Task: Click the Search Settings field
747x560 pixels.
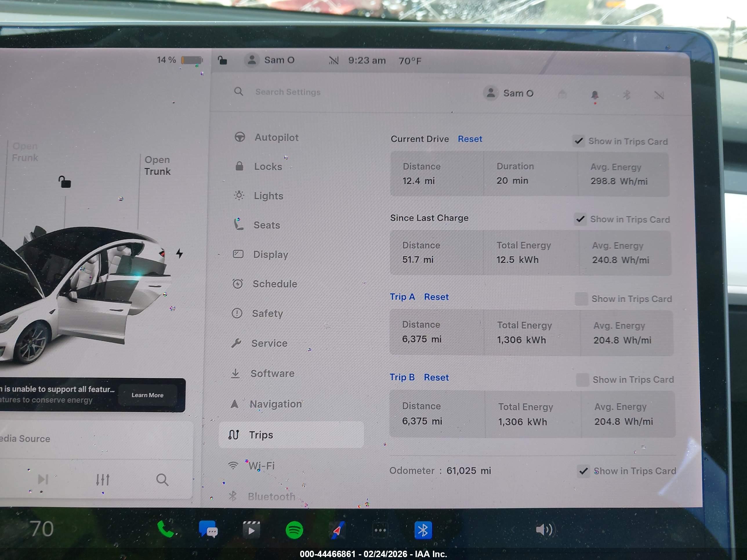Action: (287, 92)
